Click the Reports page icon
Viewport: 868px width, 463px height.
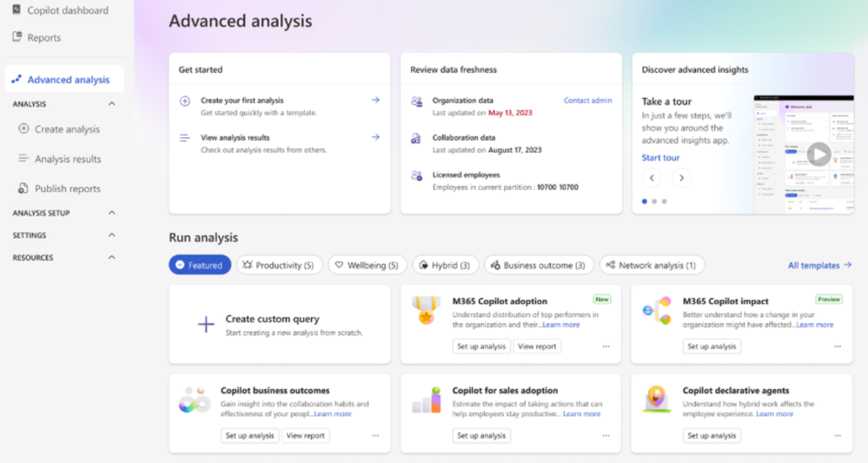(17, 36)
